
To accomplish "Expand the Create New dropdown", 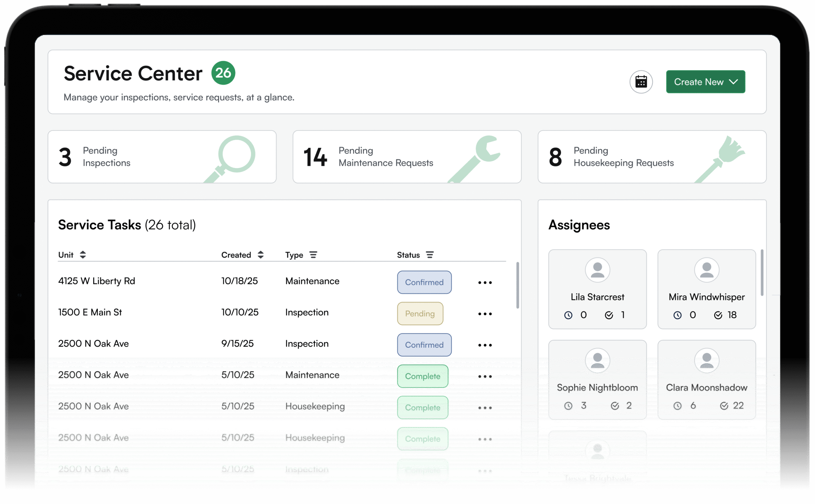I will click(x=705, y=82).
